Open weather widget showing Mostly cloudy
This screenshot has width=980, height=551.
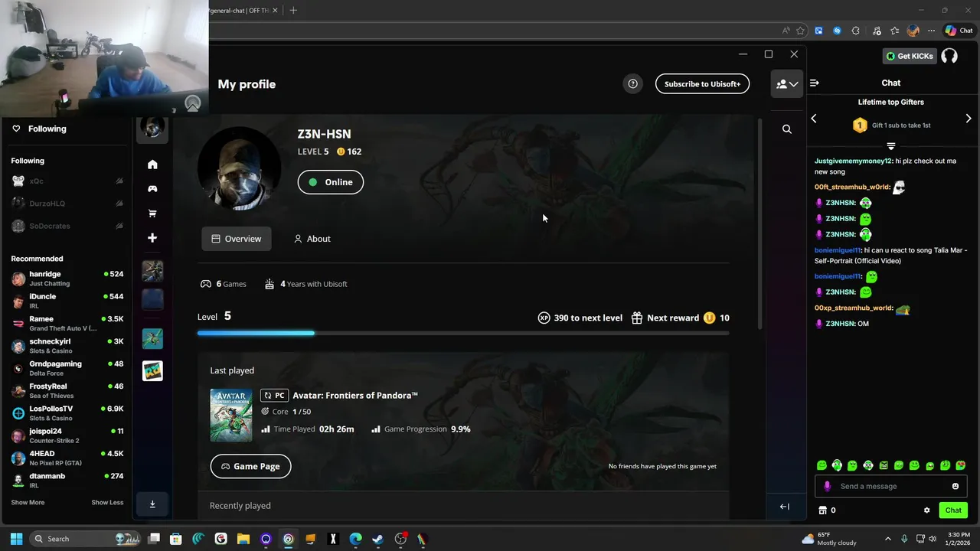(x=828, y=539)
